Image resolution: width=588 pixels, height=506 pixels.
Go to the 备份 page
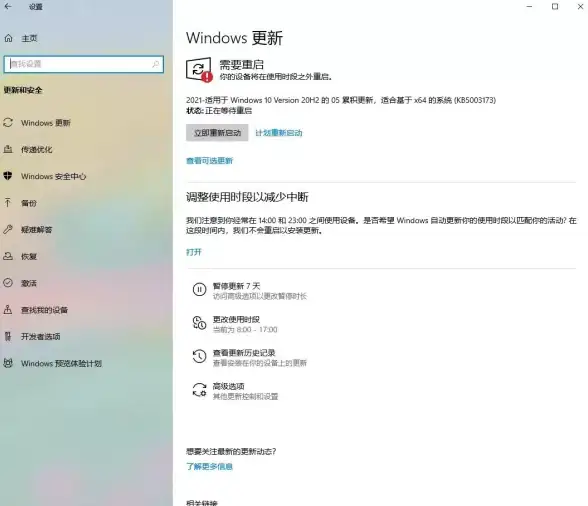[28, 203]
